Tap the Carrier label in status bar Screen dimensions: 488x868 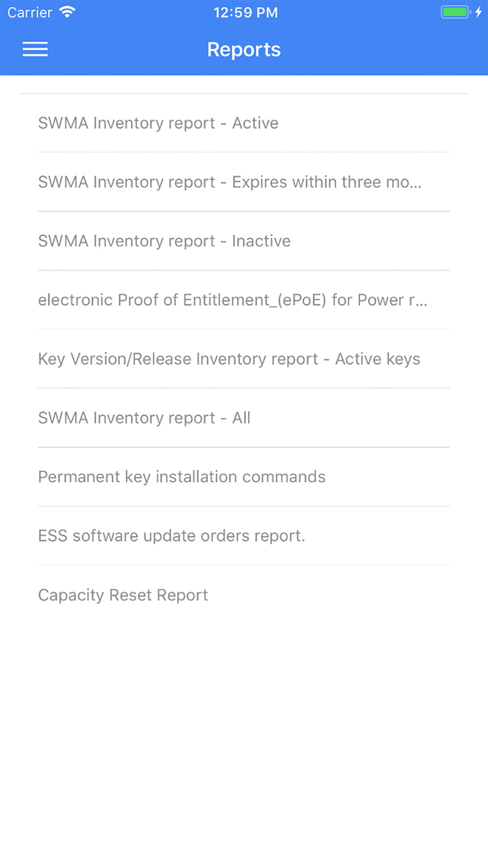coord(30,12)
